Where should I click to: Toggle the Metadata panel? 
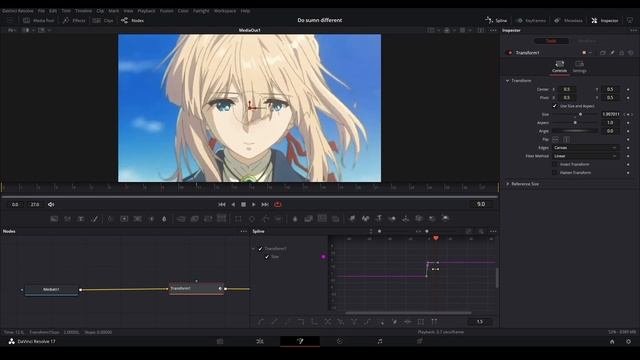pyautogui.click(x=569, y=20)
